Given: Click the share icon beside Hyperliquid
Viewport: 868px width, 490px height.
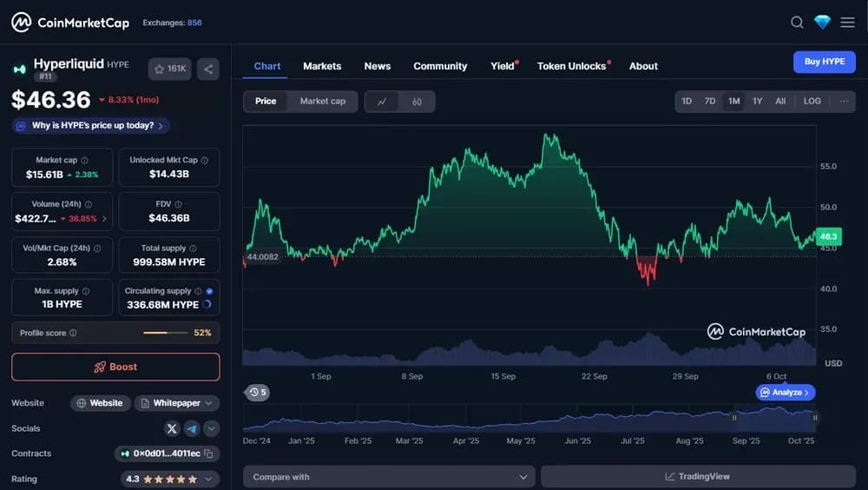Looking at the screenshot, I should (x=208, y=70).
